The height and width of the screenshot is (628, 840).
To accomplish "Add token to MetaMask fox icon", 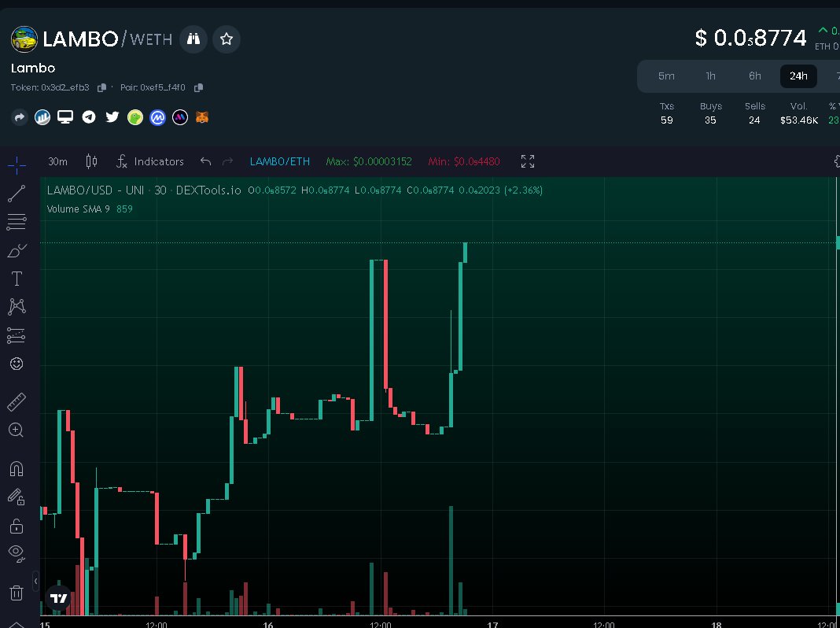I will tap(202, 117).
